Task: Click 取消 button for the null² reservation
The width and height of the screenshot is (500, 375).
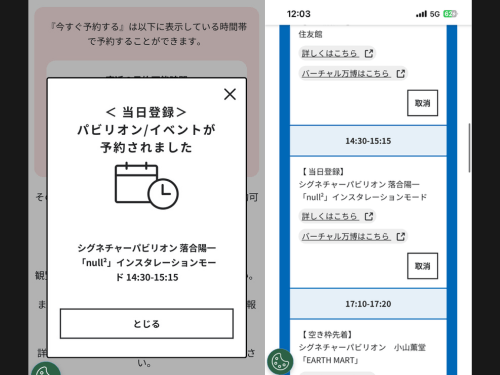Action: click(422, 266)
